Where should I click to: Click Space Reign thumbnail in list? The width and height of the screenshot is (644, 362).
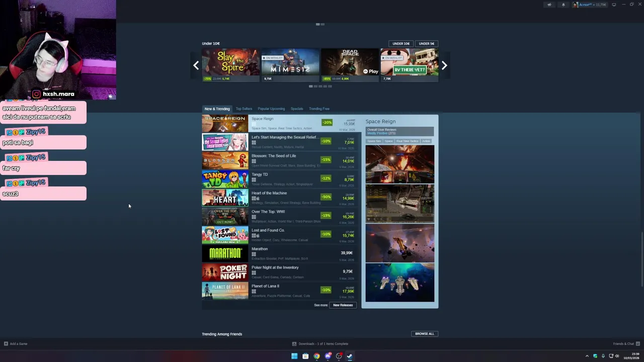[225, 124]
